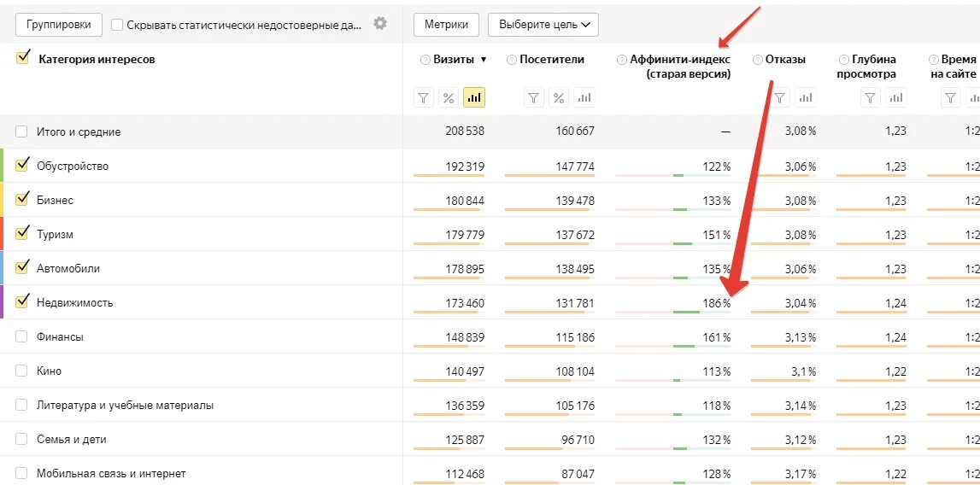The height and width of the screenshot is (485, 980).
Task: Click the filter icon under Визиты
Action: tap(424, 98)
